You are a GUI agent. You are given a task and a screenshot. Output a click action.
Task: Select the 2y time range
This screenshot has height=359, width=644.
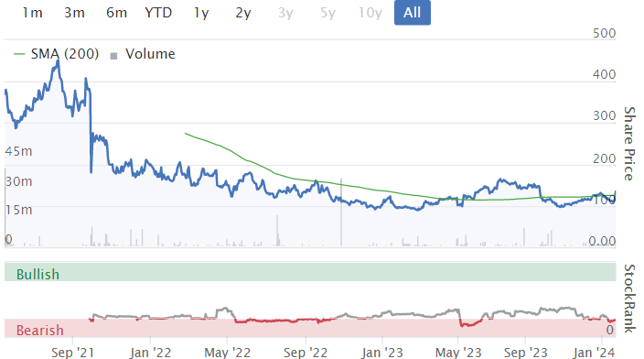pyautogui.click(x=243, y=13)
